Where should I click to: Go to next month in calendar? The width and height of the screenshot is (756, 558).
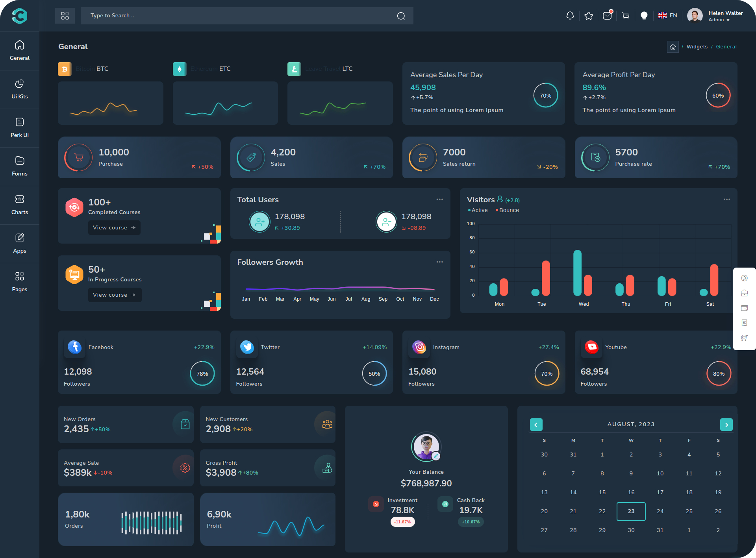726,425
